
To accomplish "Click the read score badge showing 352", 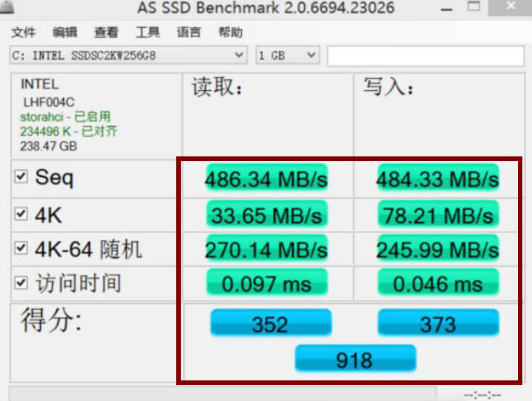I will [270, 324].
